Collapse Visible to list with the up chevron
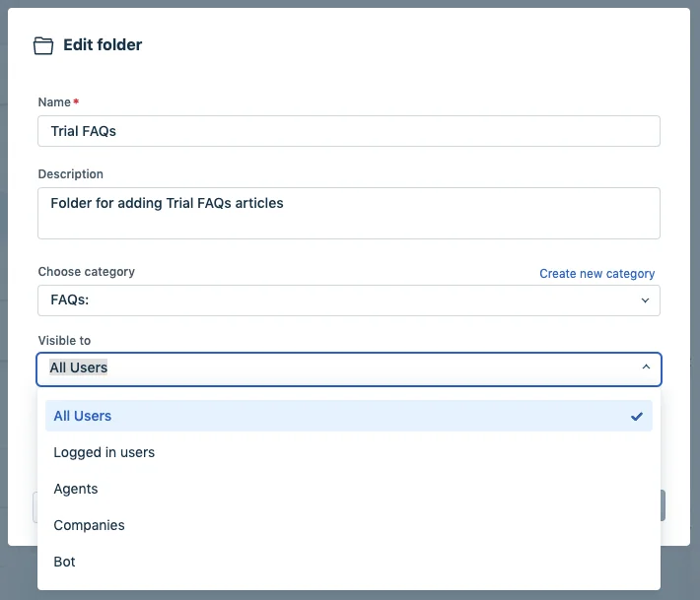This screenshot has height=600, width=700. (x=646, y=367)
